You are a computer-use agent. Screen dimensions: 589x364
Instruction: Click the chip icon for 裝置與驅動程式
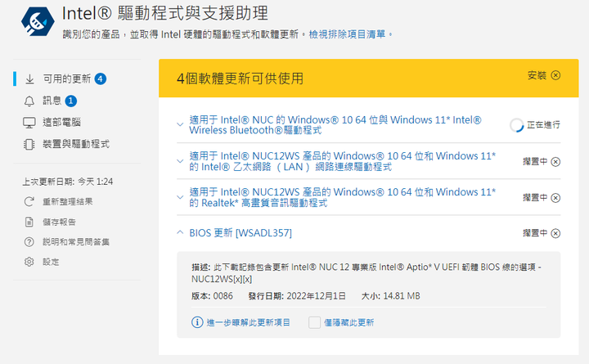(29, 144)
